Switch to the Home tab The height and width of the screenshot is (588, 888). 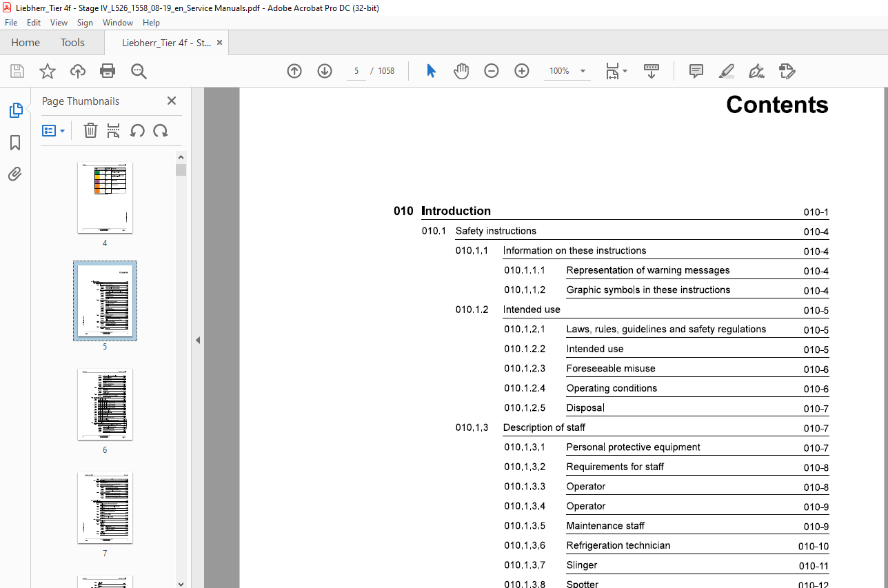(26, 43)
